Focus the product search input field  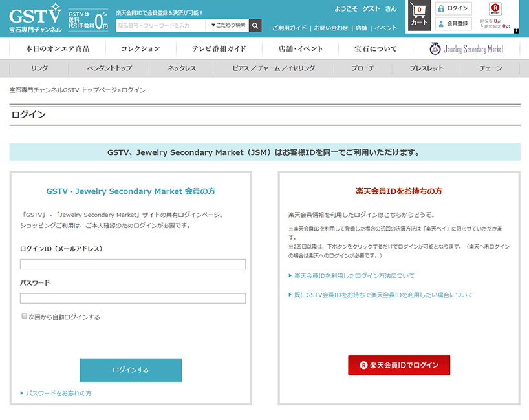pyautogui.click(x=160, y=26)
